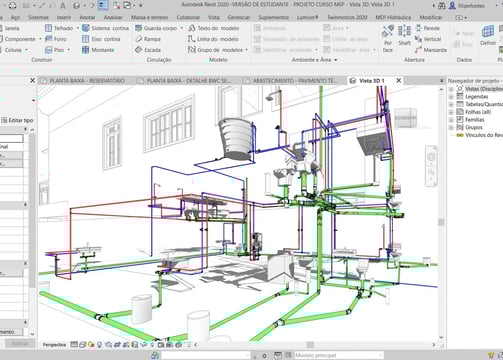Open the Guarda-corpo dropdown arrow
This screenshot has height=360, width=503.
(x=182, y=28)
